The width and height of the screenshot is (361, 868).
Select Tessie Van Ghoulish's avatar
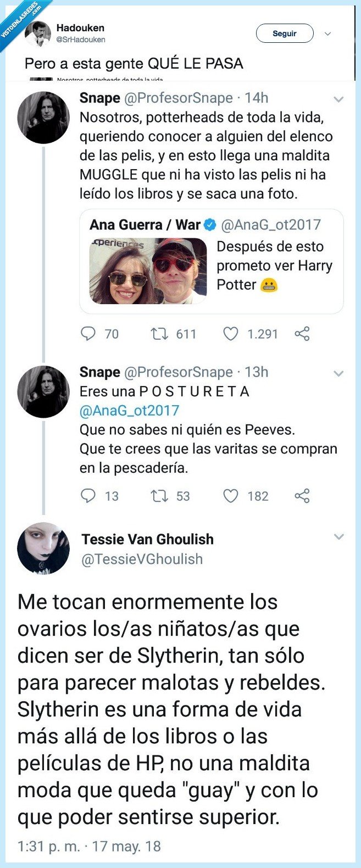(x=43, y=550)
